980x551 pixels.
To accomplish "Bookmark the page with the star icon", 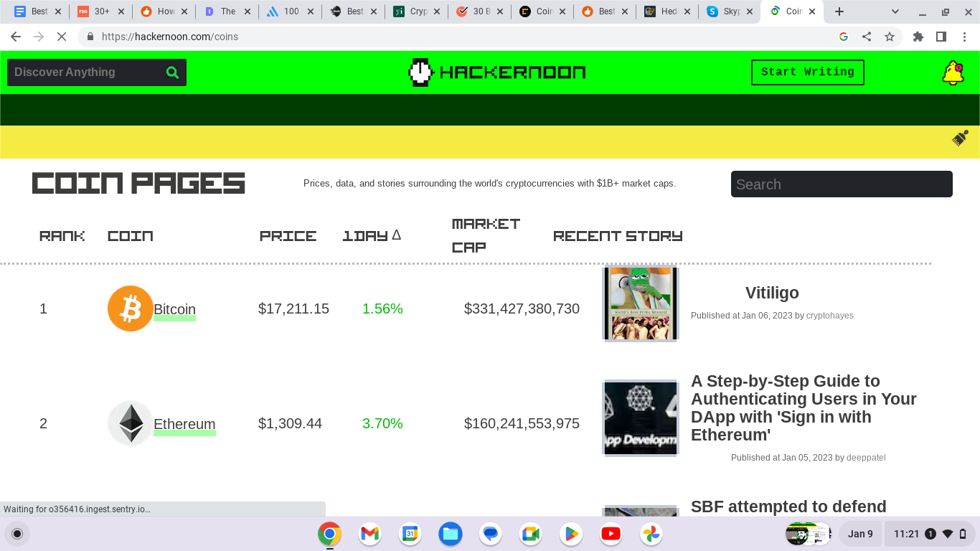I will tap(890, 36).
